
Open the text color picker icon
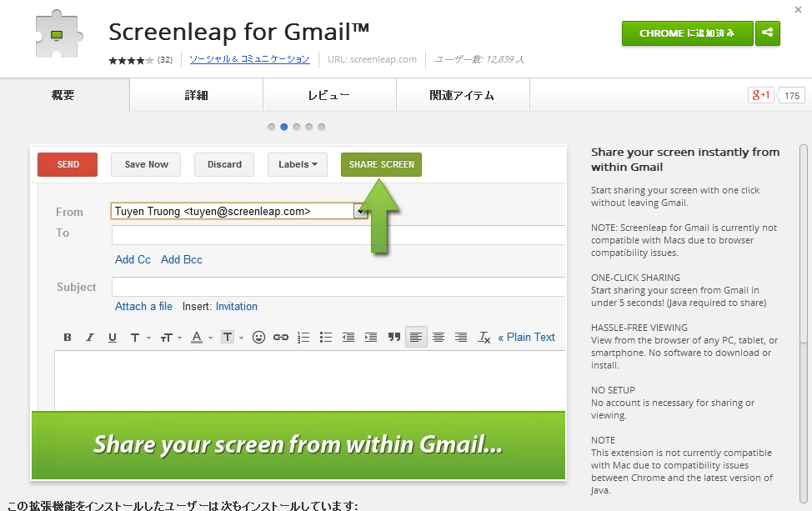(197, 338)
